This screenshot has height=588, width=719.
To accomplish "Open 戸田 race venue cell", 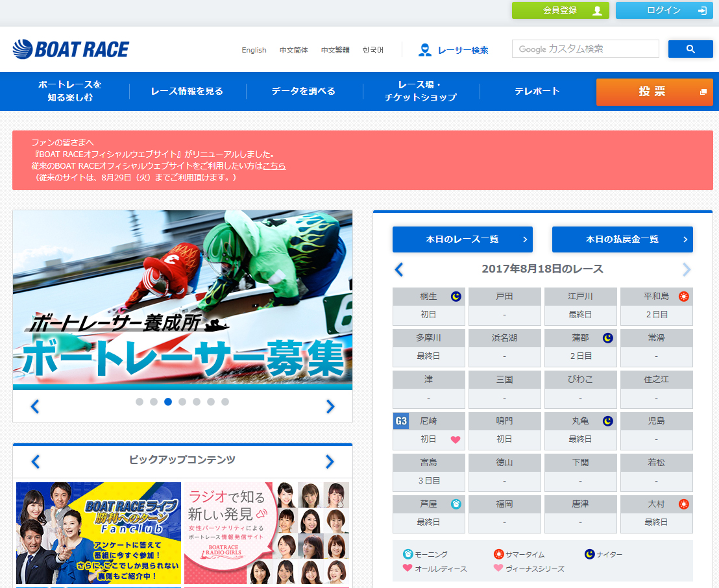I will coord(504,306).
